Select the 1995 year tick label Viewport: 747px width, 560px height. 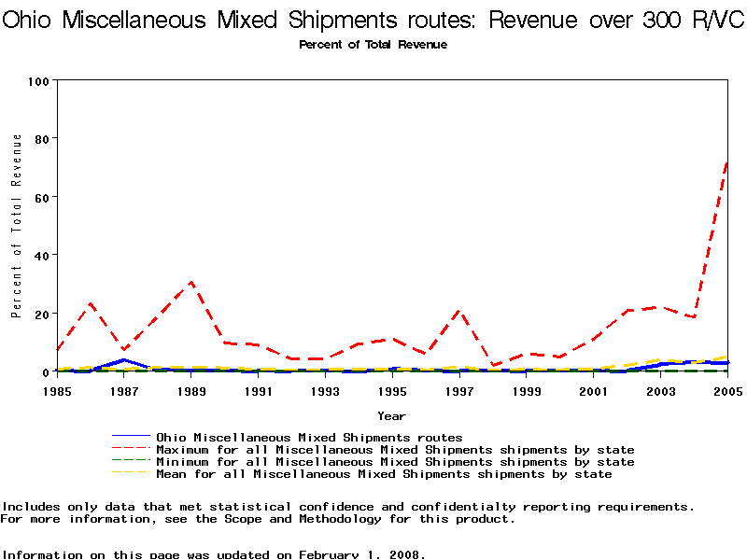pos(391,391)
